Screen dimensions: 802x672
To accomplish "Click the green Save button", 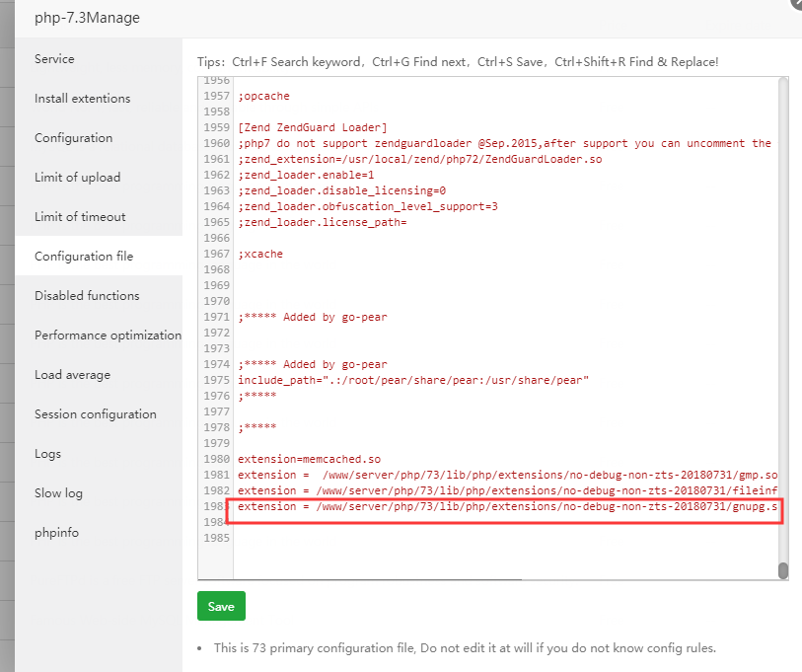I will coord(221,606).
